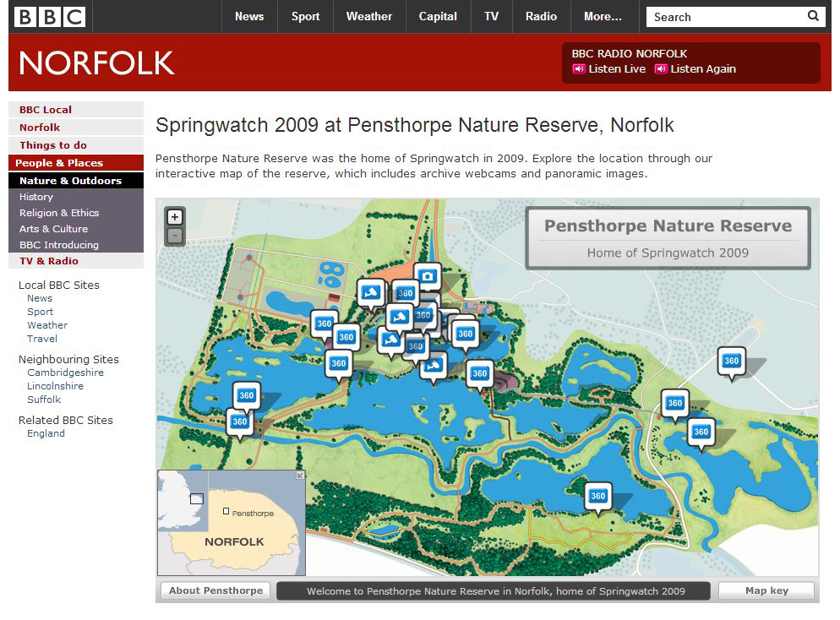840x620 pixels.
Task: Select Weather in the top navigation bar
Action: click(369, 16)
